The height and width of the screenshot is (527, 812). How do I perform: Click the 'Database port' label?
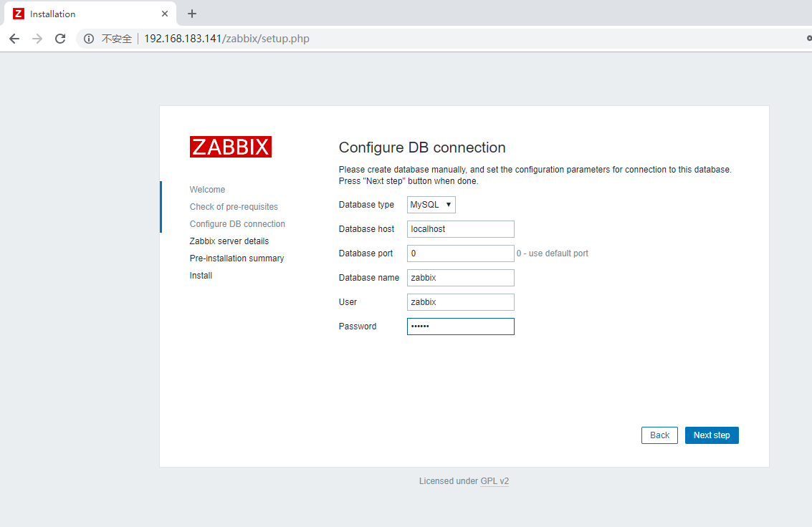366,253
